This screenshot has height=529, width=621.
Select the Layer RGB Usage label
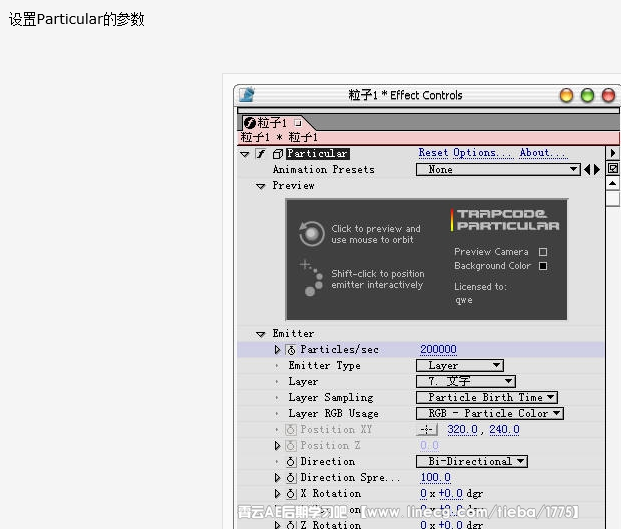click(x=333, y=413)
